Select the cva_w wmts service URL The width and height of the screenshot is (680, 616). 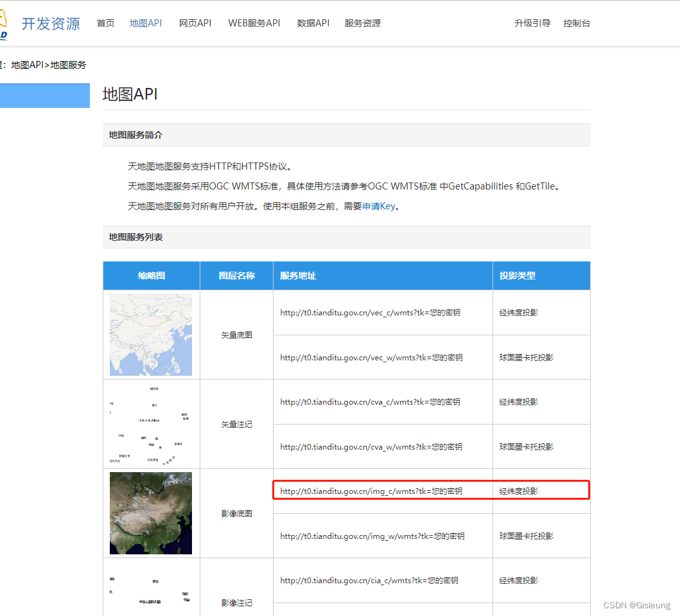[x=371, y=447]
